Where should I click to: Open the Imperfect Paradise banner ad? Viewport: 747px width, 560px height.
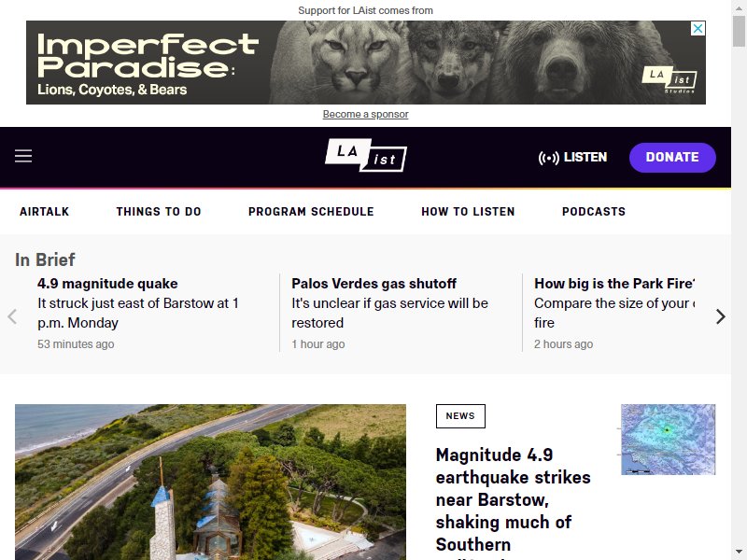point(366,63)
